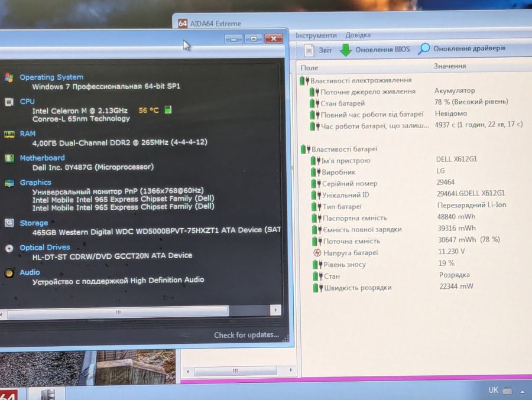
Task: Select the Акумулятор value
Action: pyautogui.click(x=455, y=90)
